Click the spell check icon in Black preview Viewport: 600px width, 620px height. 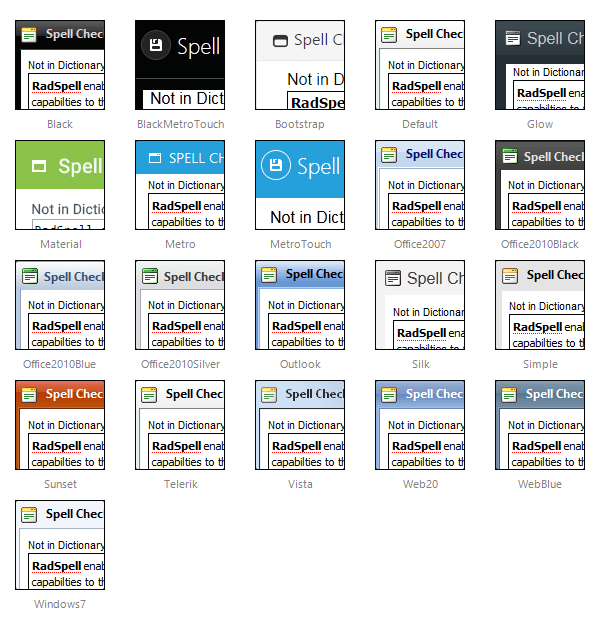tap(29, 35)
